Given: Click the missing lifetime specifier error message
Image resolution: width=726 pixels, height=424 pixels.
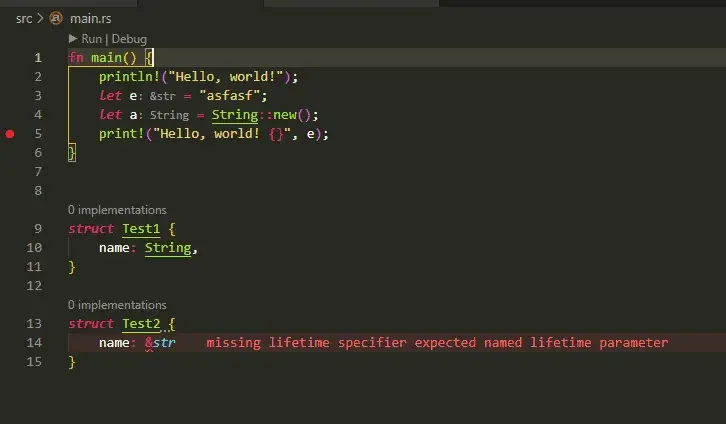Looking at the screenshot, I should pyautogui.click(x=437, y=343).
